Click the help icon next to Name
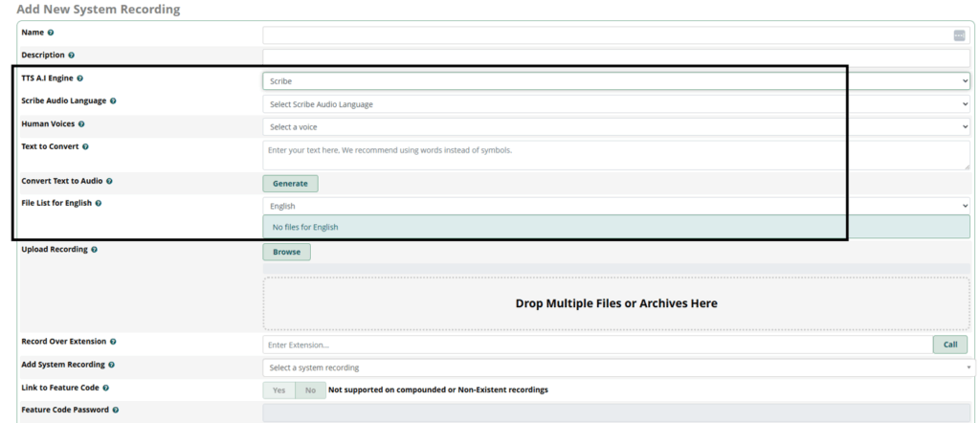This screenshot has height=423, width=980. [51, 33]
